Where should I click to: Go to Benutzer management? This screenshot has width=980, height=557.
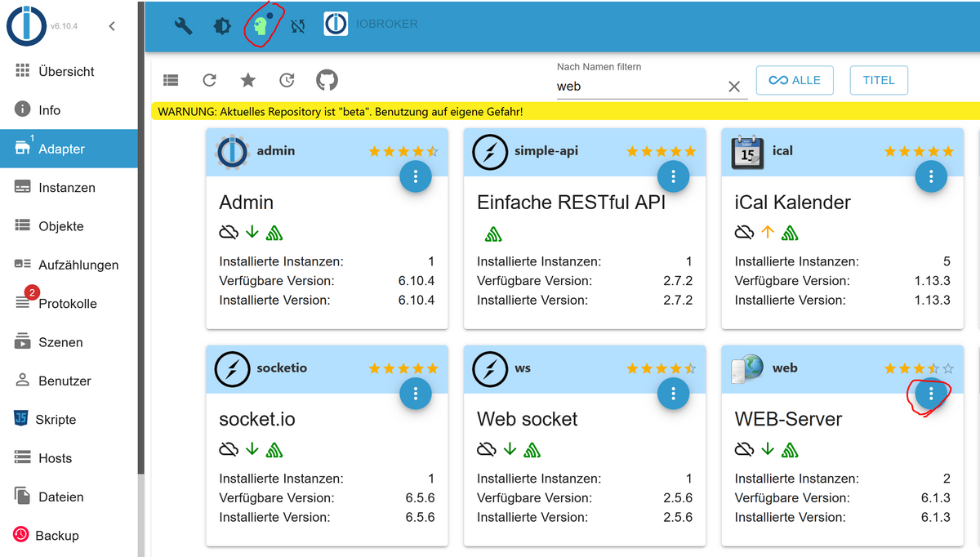pos(69,381)
